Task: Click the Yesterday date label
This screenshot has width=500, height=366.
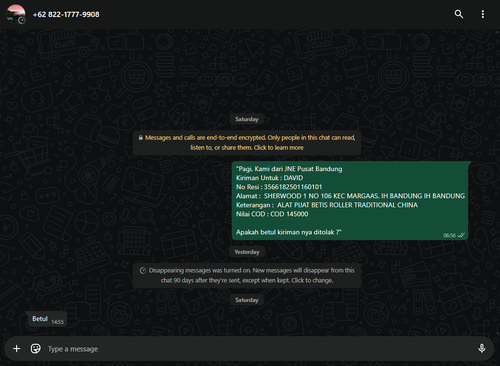Action: click(x=247, y=252)
